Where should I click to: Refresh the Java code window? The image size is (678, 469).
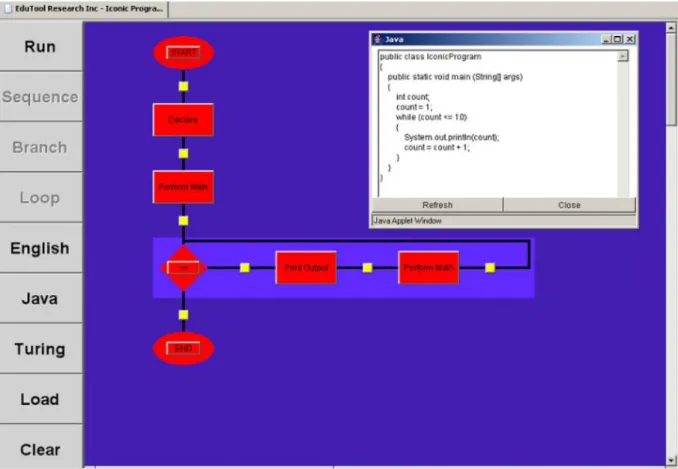click(438, 205)
